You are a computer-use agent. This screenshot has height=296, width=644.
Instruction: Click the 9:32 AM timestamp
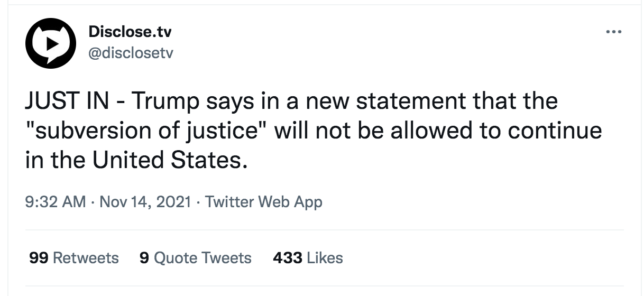pyautogui.click(x=55, y=201)
